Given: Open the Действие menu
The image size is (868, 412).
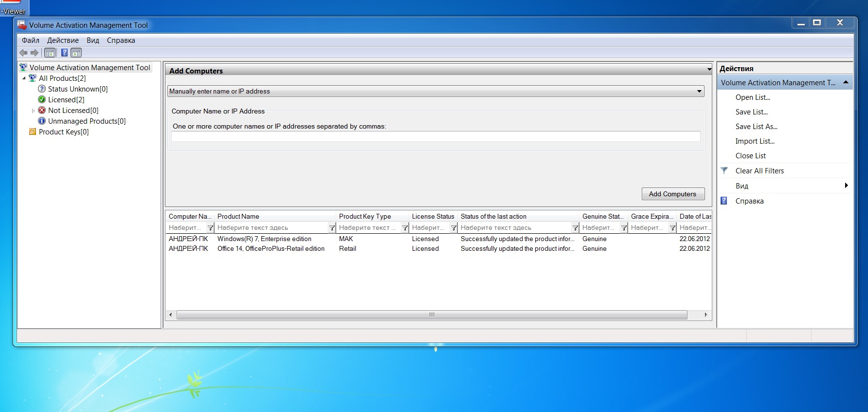Looking at the screenshot, I should tap(63, 40).
